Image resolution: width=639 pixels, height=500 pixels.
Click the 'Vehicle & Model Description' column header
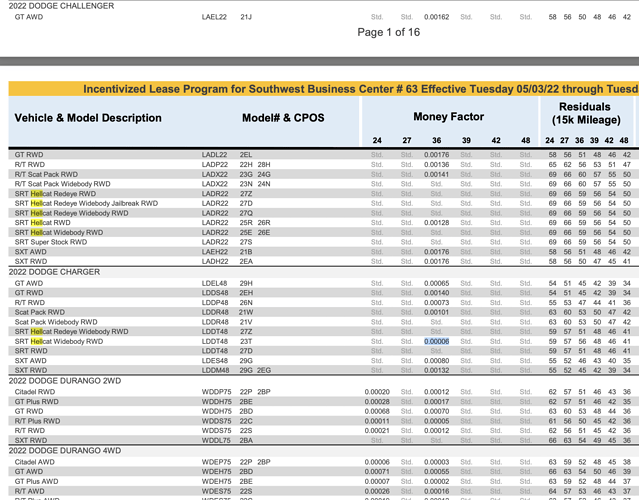tap(88, 118)
